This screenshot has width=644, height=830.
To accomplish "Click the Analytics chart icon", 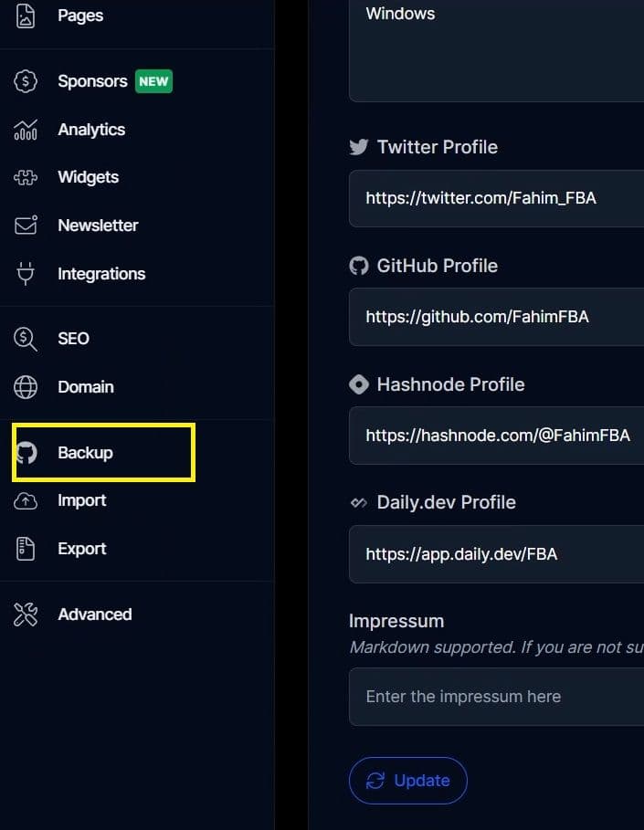I will 26,130.
